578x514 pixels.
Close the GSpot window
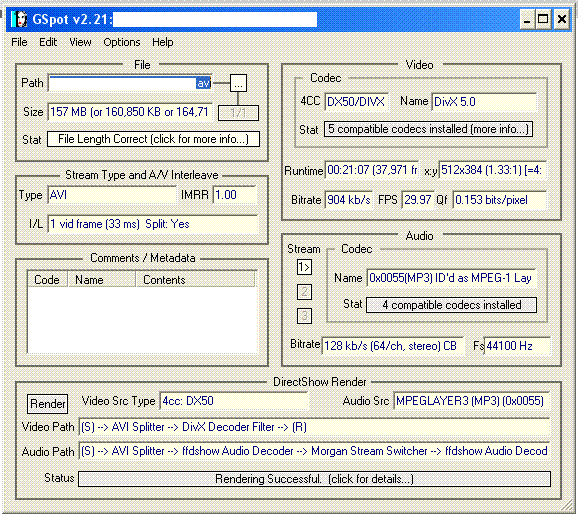tap(561, 19)
